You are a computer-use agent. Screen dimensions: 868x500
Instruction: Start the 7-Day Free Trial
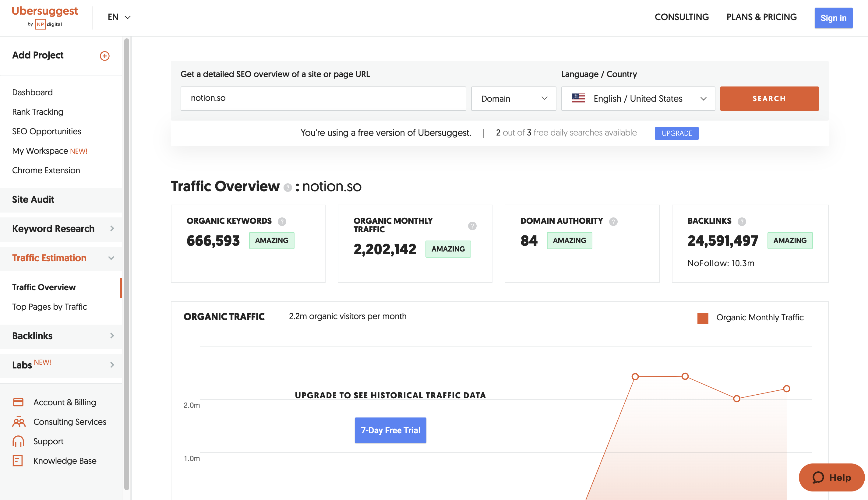pyautogui.click(x=390, y=430)
